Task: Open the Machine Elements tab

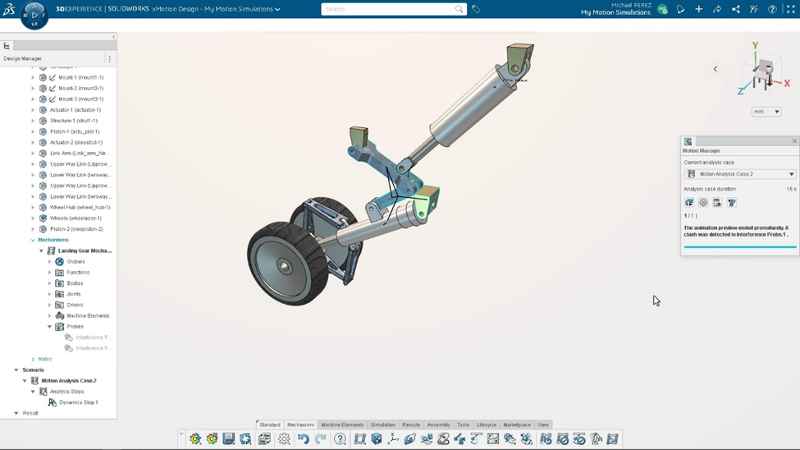Action: pyautogui.click(x=342, y=425)
